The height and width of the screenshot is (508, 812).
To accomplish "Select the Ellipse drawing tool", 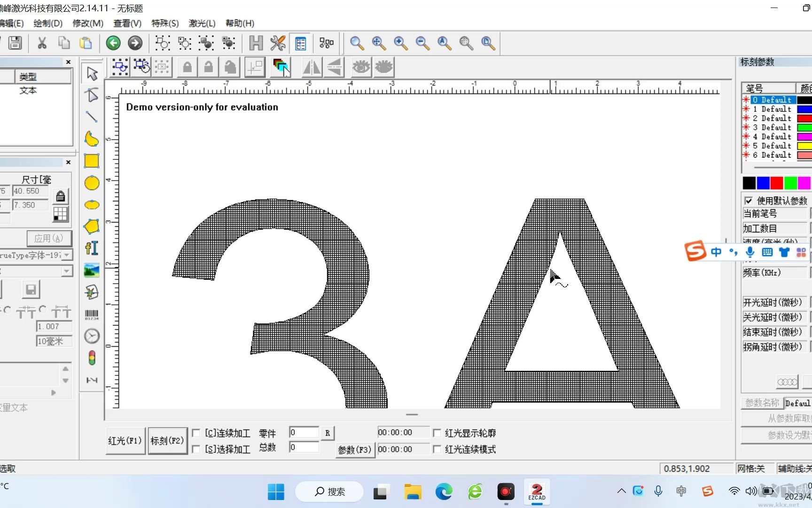I will (x=92, y=183).
